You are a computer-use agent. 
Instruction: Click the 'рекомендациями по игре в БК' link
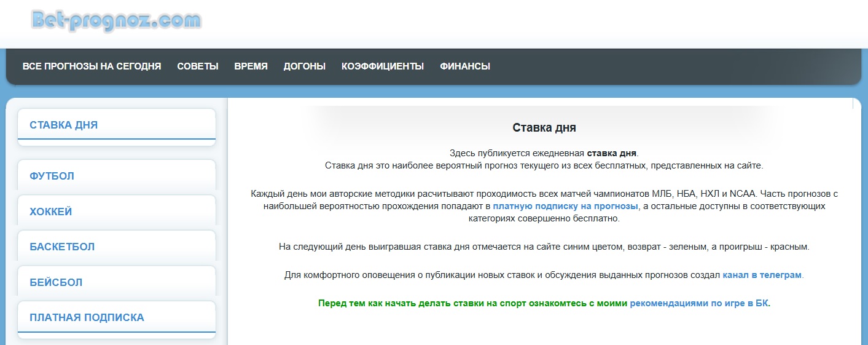point(699,303)
